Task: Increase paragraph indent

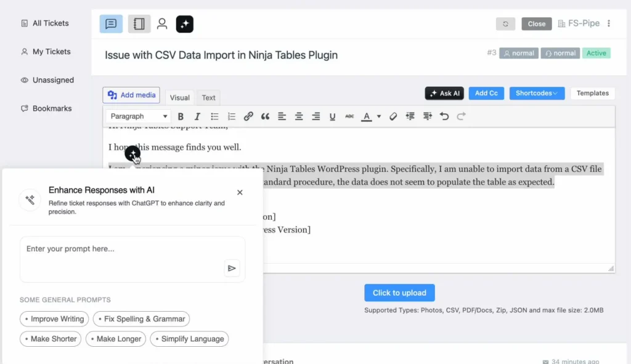Action: 428,116
